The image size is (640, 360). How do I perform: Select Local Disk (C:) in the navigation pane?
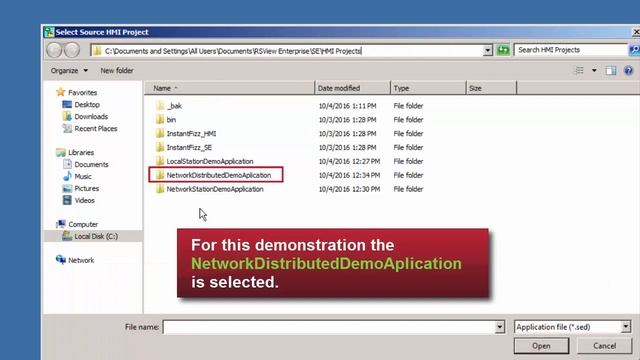(x=90, y=236)
